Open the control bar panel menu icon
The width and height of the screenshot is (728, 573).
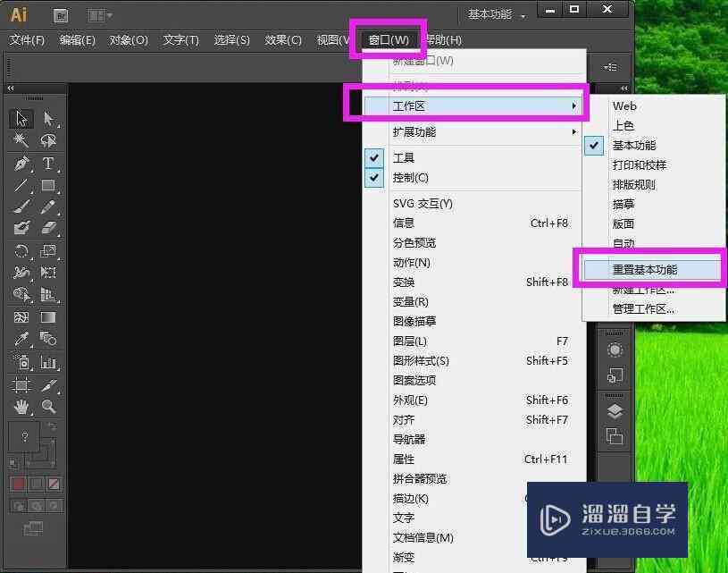point(610,67)
